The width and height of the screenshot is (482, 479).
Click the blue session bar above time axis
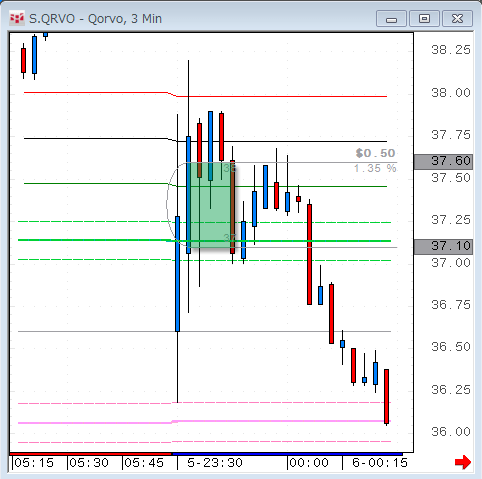pos(287,454)
